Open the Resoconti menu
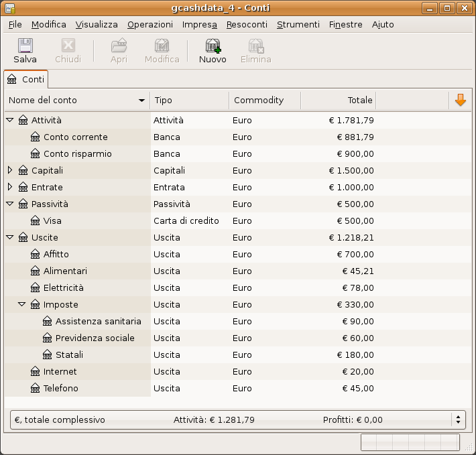 [x=247, y=24]
